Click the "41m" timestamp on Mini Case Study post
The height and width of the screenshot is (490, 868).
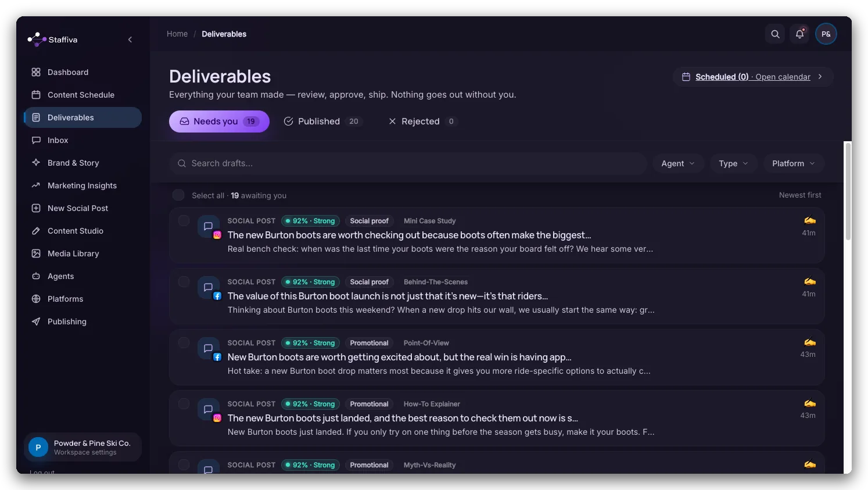809,233
